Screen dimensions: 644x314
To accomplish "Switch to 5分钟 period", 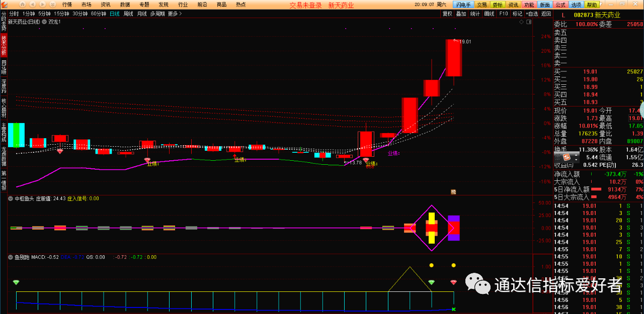I will point(44,14).
